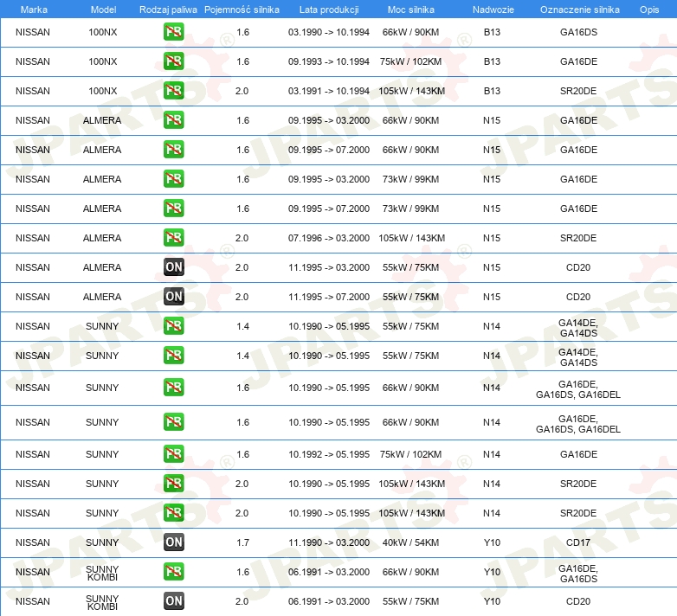Click diesel ON icon in Sunny CD17 row
The image size is (677, 616).
click(x=174, y=542)
